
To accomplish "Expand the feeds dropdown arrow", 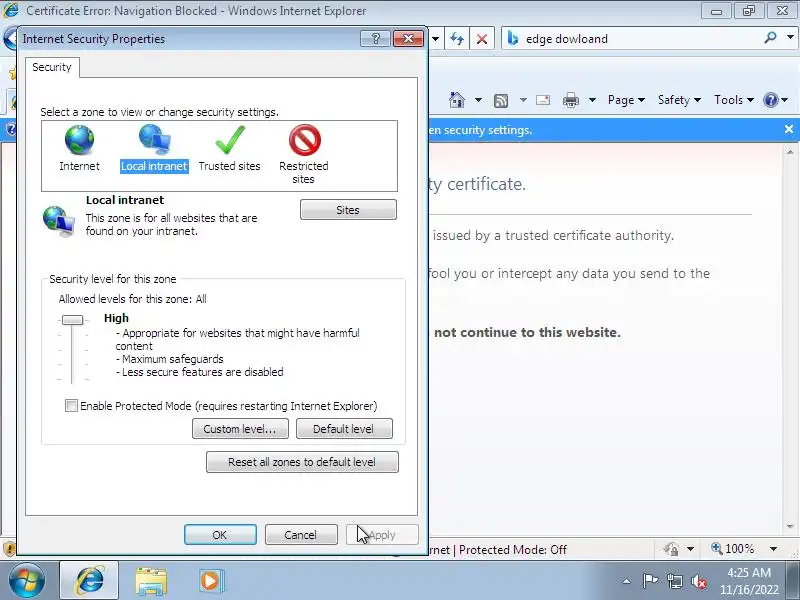I will pyautogui.click(x=523, y=100).
